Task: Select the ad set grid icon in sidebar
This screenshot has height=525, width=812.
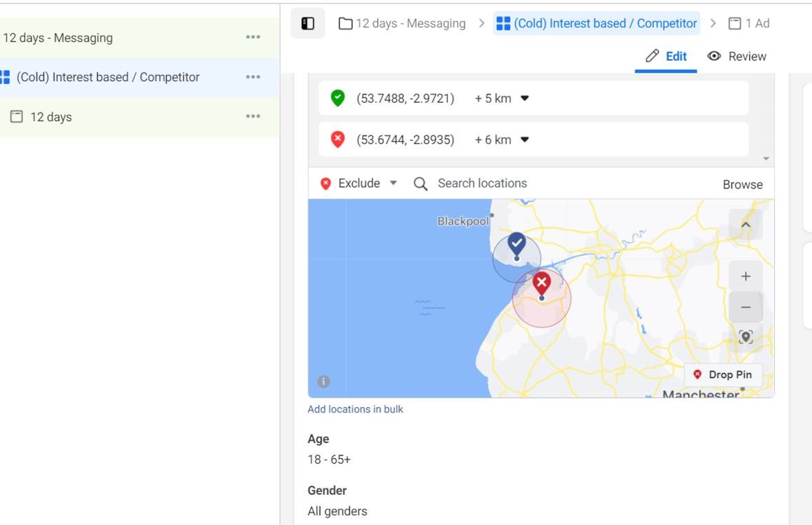Action: [x=5, y=77]
